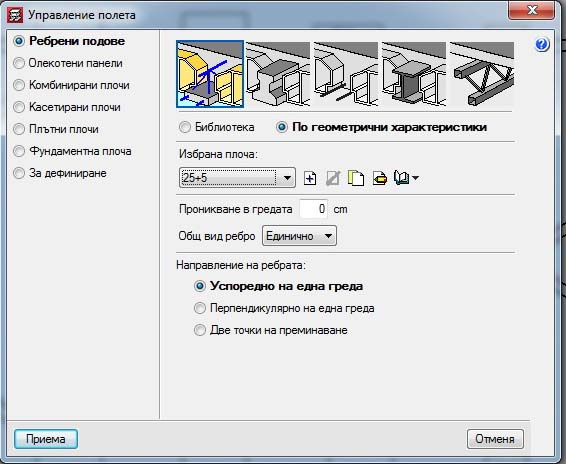Select the Олекотени панели radio option

point(68,63)
